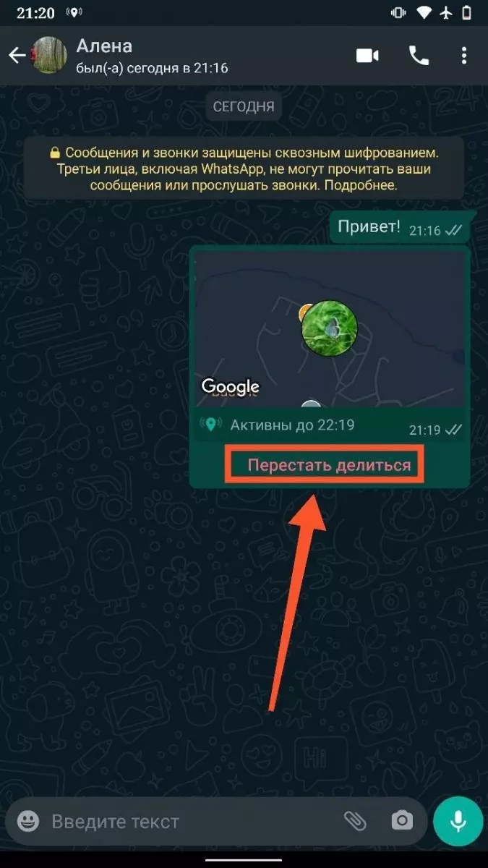Select the Привет! message bubble
Image resolution: width=488 pixels, height=868 pixels.
(401, 228)
